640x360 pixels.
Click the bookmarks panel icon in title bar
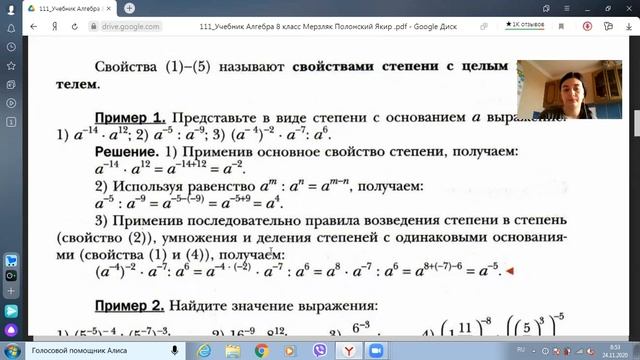(x=546, y=9)
